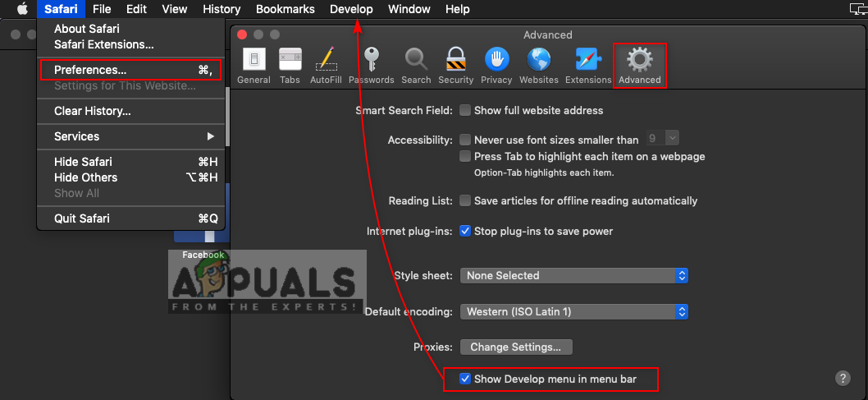
Task: Toggle Show full website address checkbox
Action: 465,110
